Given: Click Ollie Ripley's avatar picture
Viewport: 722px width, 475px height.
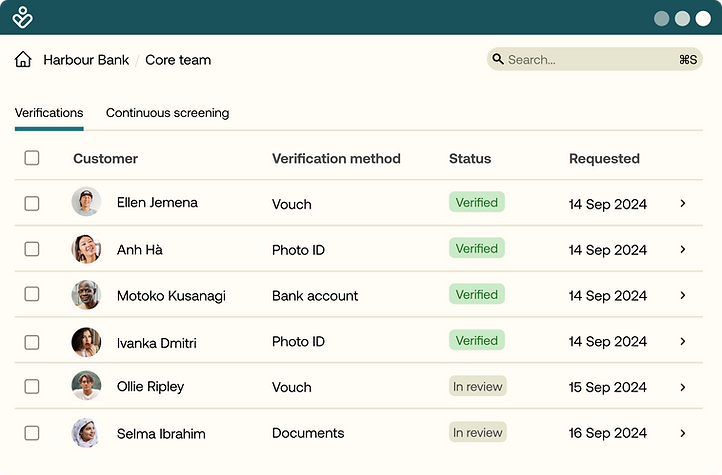Looking at the screenshot, I should click(x=86, y=386).
